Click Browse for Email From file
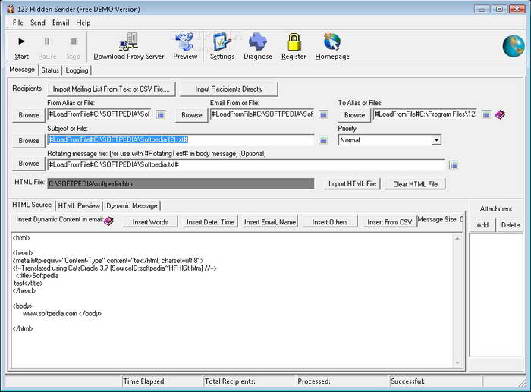 192,115
